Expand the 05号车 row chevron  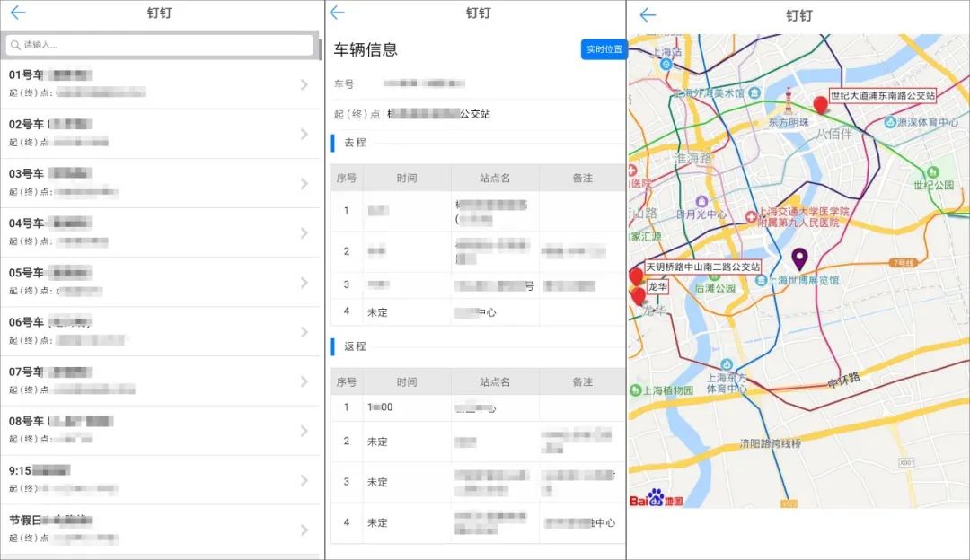pos(304,283)
